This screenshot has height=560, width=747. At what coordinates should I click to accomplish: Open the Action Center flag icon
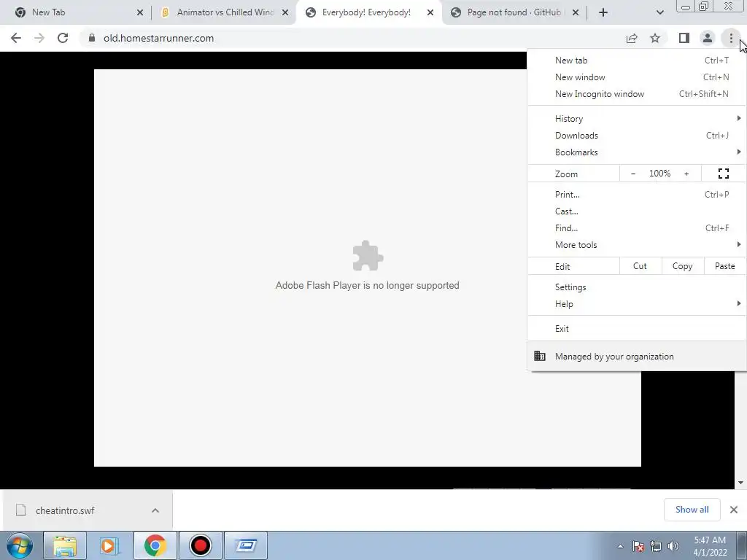[638, 546]
